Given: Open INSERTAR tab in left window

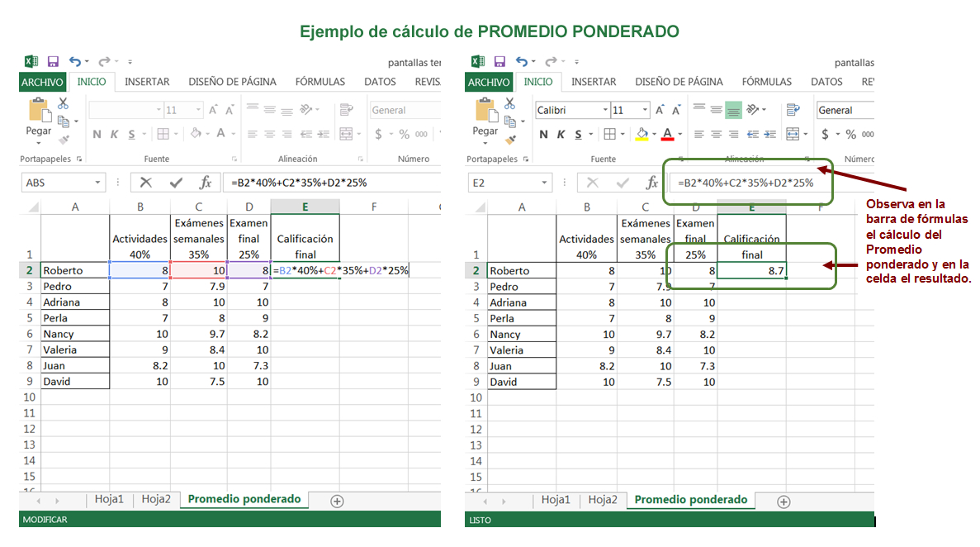Looking at the screenshot, I should pyautogui.click(x=147, y=82).
